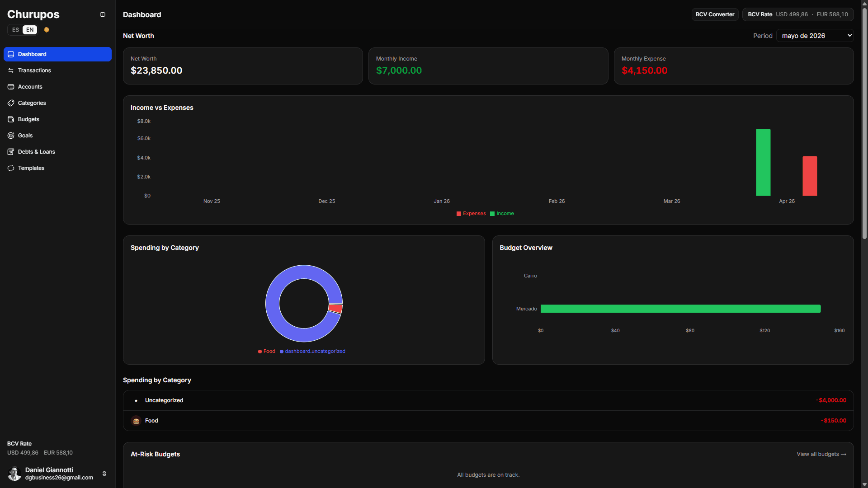The image size is (868, 488).
Task: Toggle the sun theme icon
Action: coord(47,30)
